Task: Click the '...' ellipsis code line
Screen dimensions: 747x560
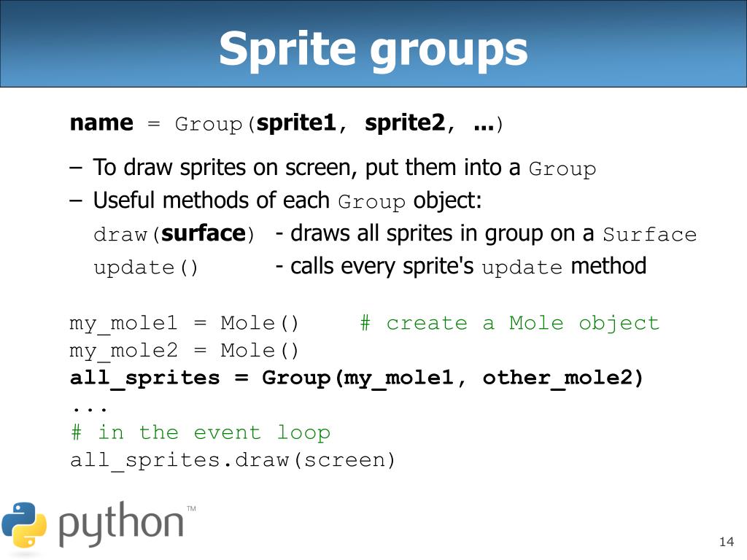Action: [x=90, y=408]
